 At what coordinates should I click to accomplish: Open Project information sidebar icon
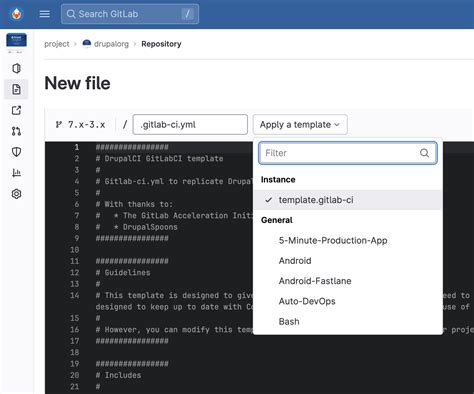[x=16, y=68]
